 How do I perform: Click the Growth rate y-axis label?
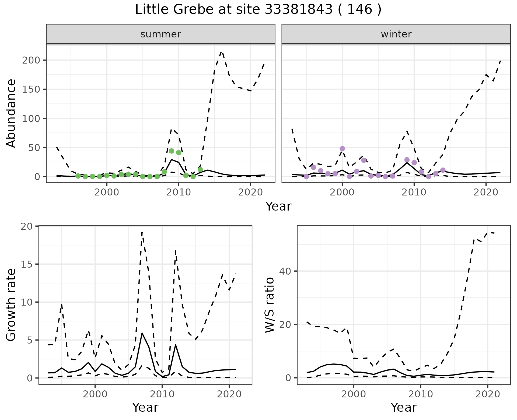11,305
